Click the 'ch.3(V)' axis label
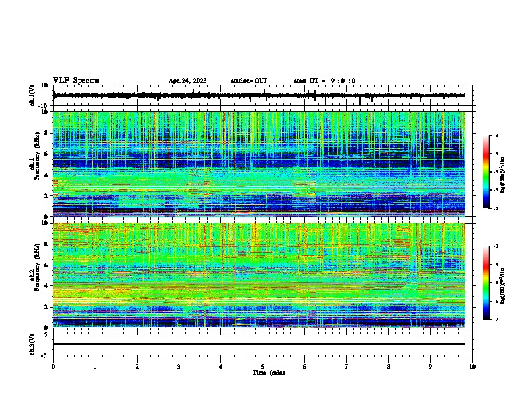Viewport: 532px width, 411px height. pos(32,345)
